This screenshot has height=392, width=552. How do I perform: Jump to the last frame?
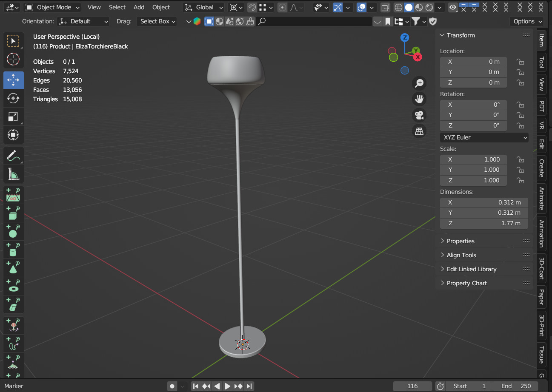point(249,386)
